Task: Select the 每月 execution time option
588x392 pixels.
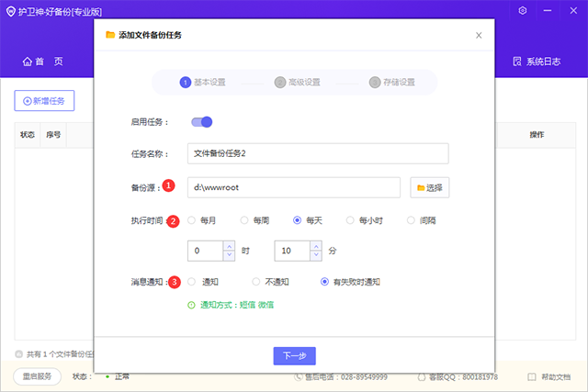Action: (x=192, y=220)
